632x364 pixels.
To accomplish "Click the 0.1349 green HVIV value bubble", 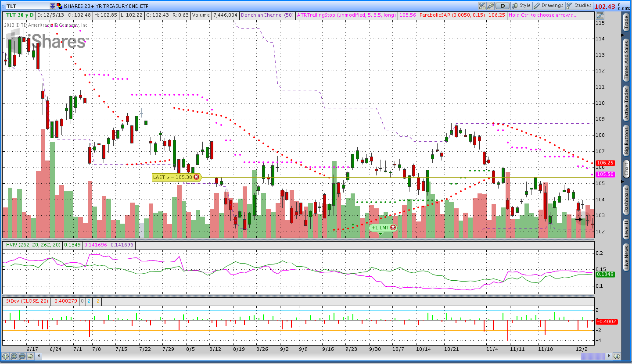I will (605, 275).
